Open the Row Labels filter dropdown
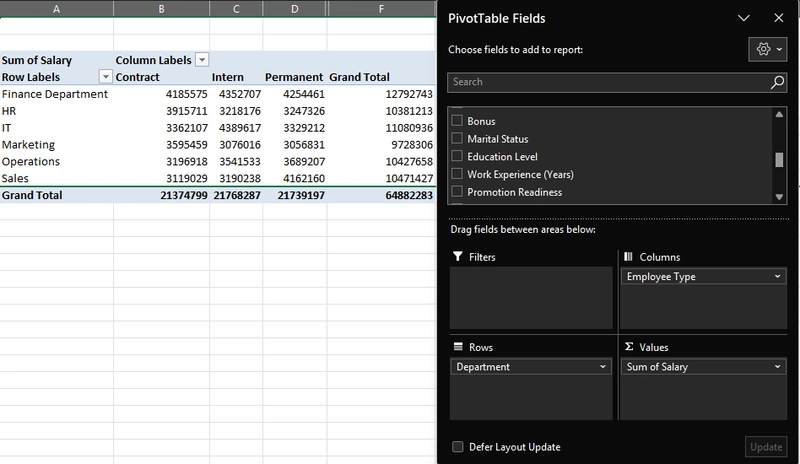Screen dimensions: 800x464 pyautogui.click(x=106, y=77)
